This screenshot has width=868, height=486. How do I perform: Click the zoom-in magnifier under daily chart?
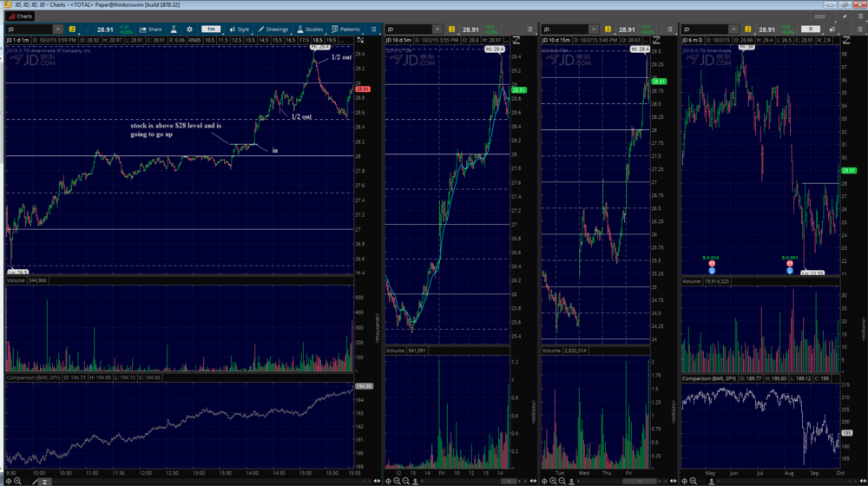tap(693, 482)
